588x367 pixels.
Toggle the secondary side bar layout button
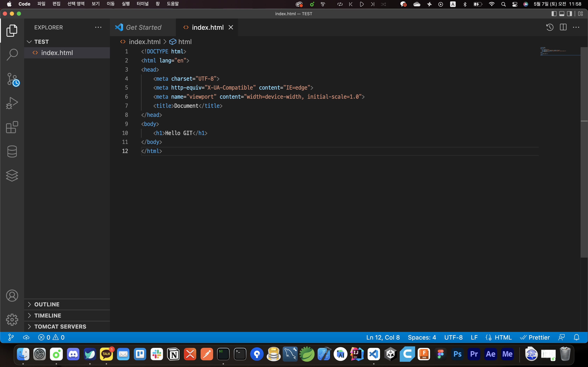(x=569, y=14)
